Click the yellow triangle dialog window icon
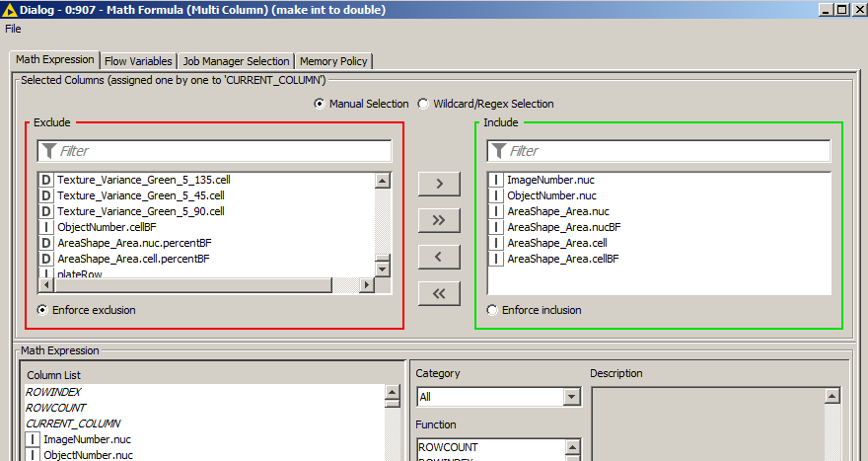The image size is (868, 461). [x=9, y=10]
